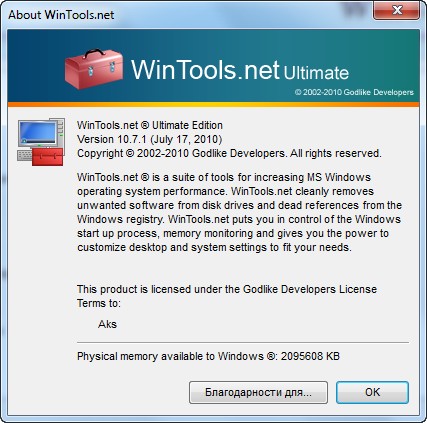
Task: Click the license terms statement text
Action: [227, 296]
